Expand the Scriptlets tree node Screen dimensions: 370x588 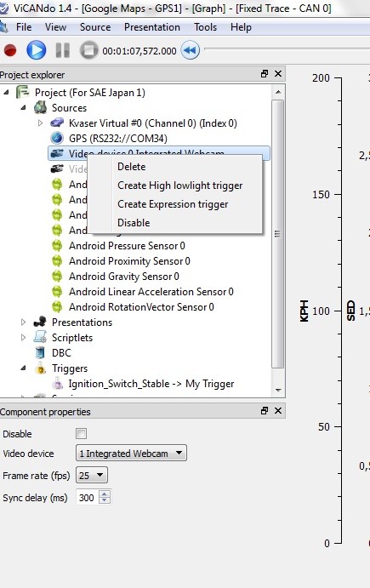[23, 338]
